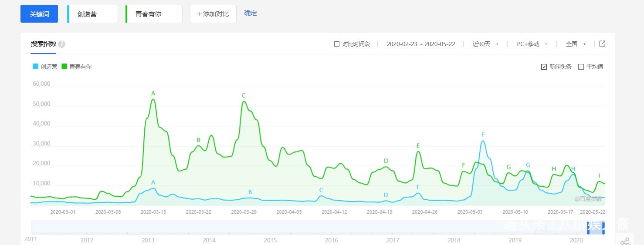
Task: Click blue news marker F at 创造营 peak
Action: [x=483, y=135]
